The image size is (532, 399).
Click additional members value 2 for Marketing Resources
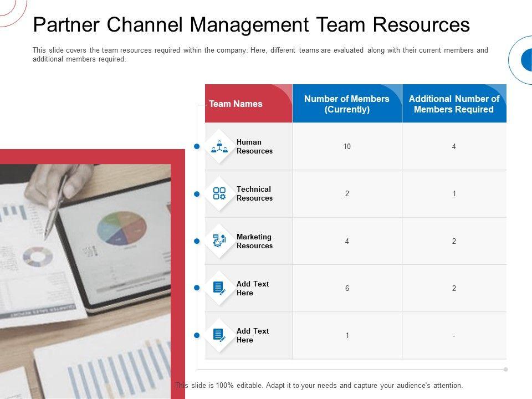pos(454,241)
